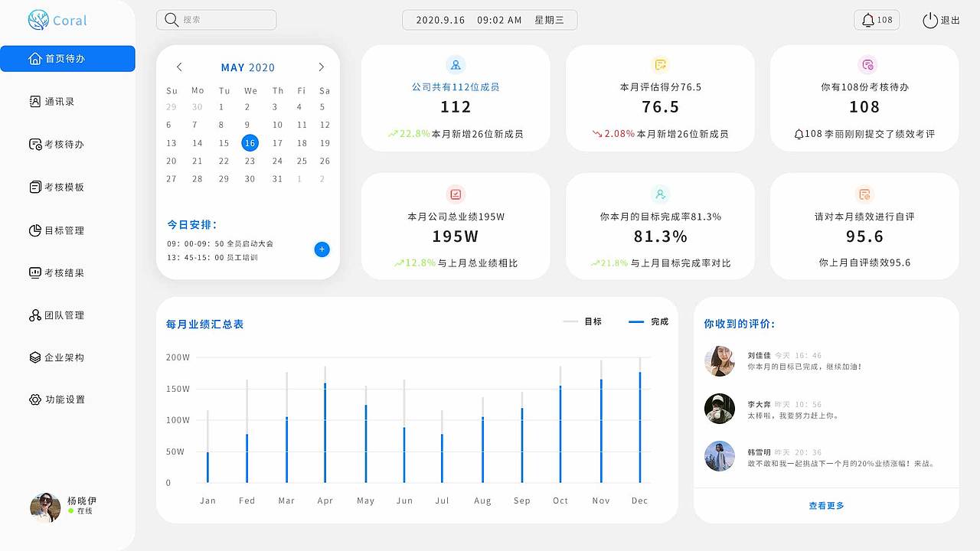Viewport: 980px width, 551px height.
Task: Click the chart icon beside 考核结果
Action: pos(34,272)
